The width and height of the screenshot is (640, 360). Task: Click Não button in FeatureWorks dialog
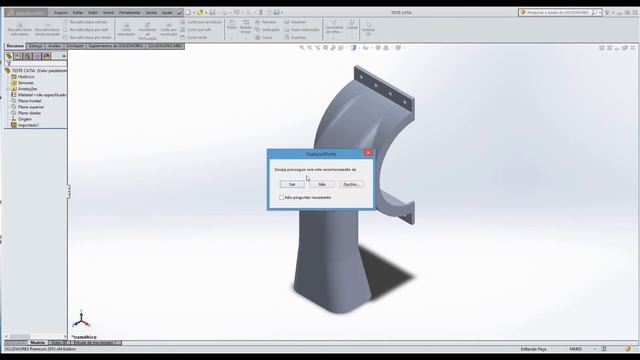[322, 184]
